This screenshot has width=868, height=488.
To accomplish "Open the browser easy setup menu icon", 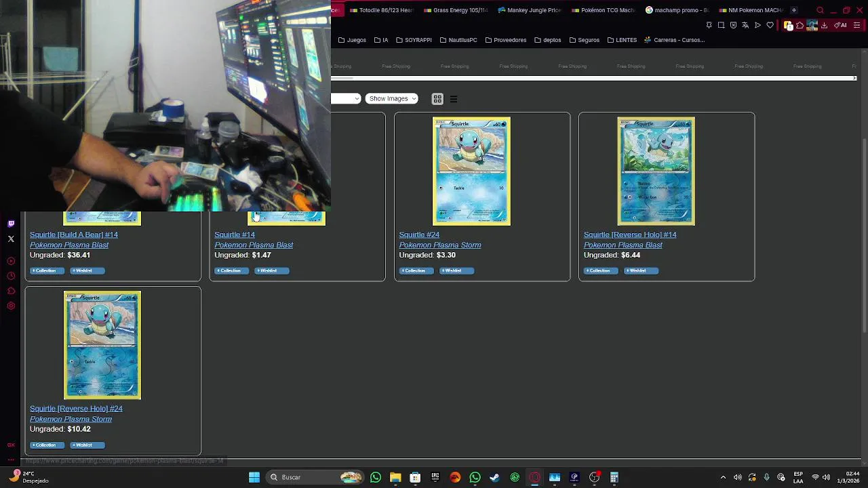I will point(857,25).
